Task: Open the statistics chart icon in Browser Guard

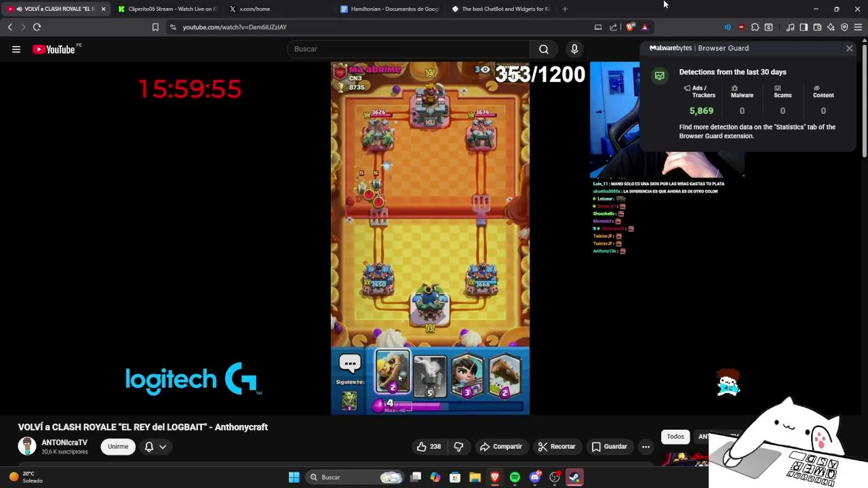Action: 660,76
